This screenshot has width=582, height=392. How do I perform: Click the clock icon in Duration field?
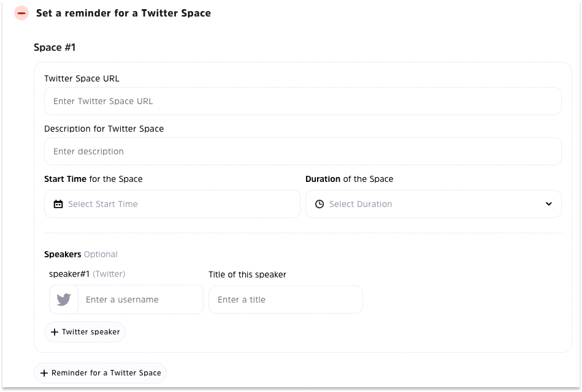point(319,204)
